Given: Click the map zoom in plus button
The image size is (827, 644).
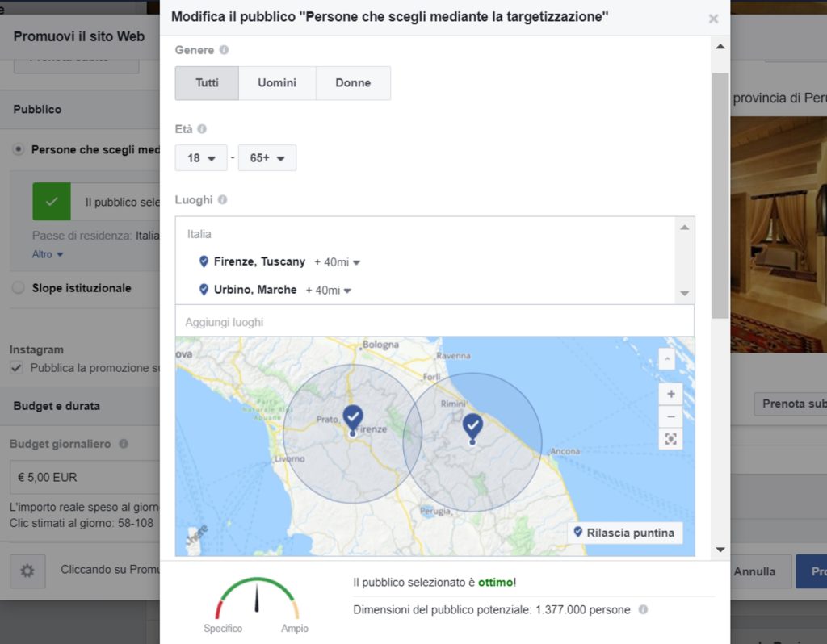Looking at the screenshot, I should pos(670,395).
